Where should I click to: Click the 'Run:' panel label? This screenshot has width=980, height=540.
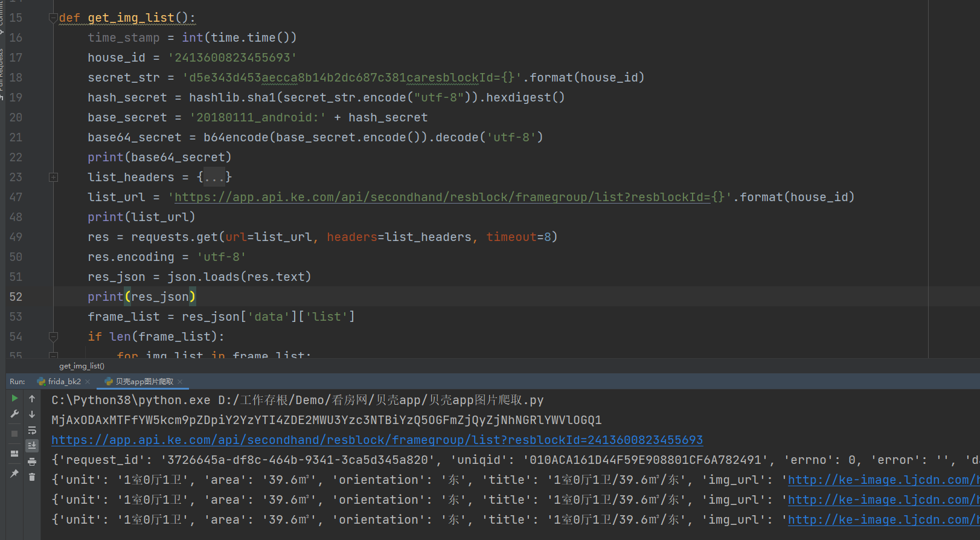[x=18, y=382]
